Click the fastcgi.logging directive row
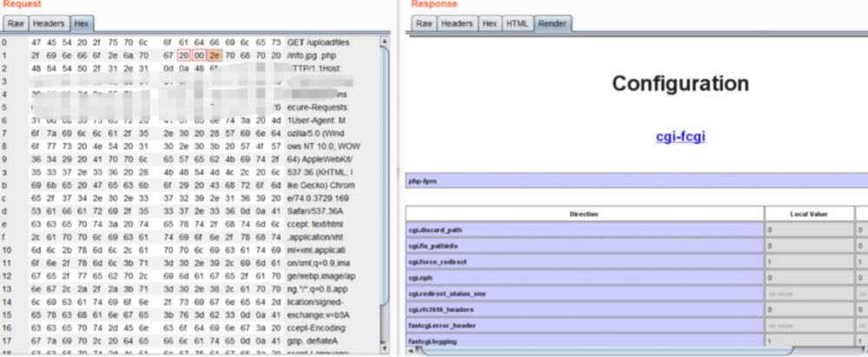 [x=584, y=340]
